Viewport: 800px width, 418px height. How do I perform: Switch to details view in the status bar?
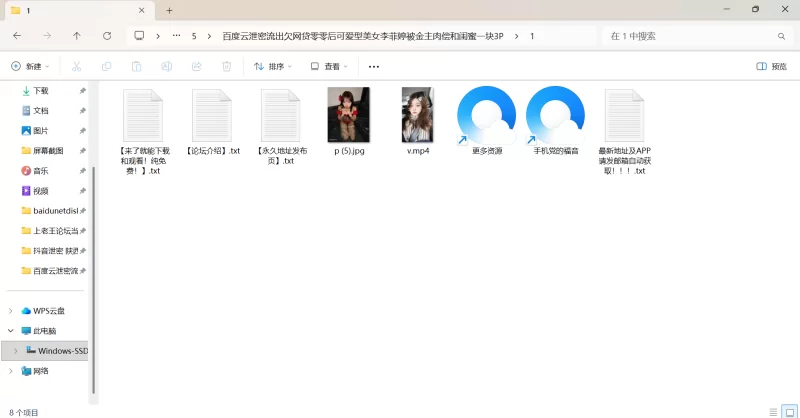772,411
